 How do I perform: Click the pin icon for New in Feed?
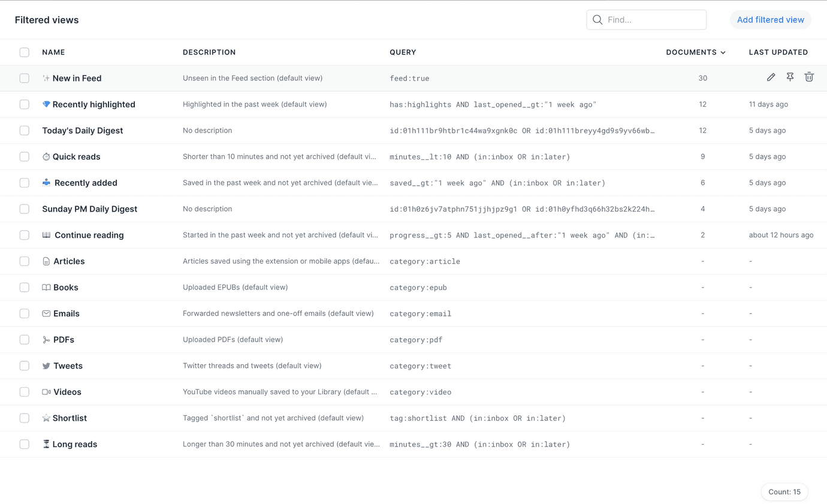tap(790, 77)
